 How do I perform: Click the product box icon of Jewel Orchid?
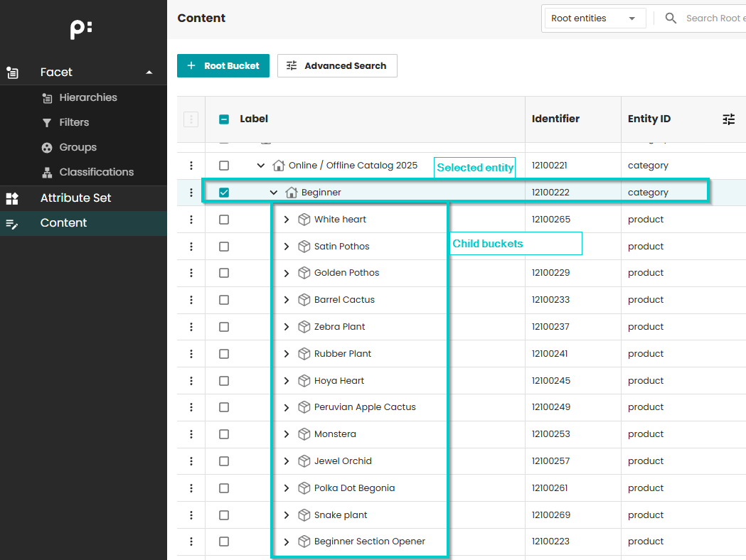coord(304,461)
